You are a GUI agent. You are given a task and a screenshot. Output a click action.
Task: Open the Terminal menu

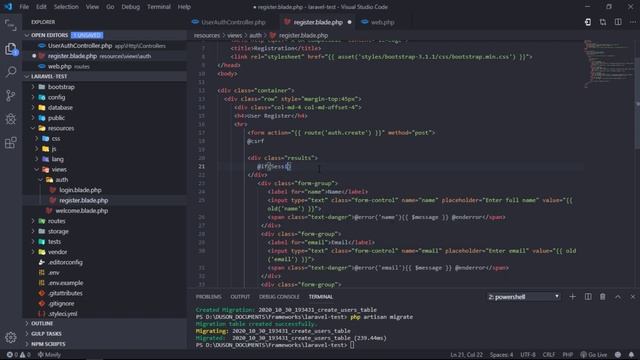(159, 7)
